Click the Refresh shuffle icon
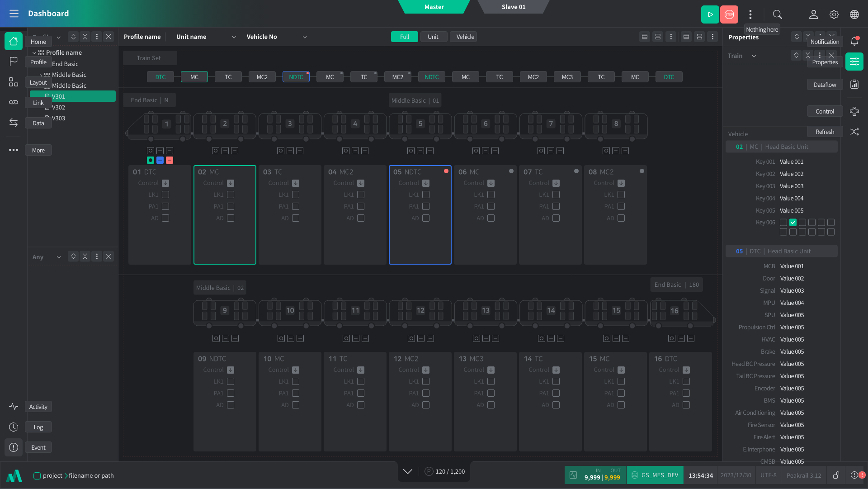 (854, 132)
